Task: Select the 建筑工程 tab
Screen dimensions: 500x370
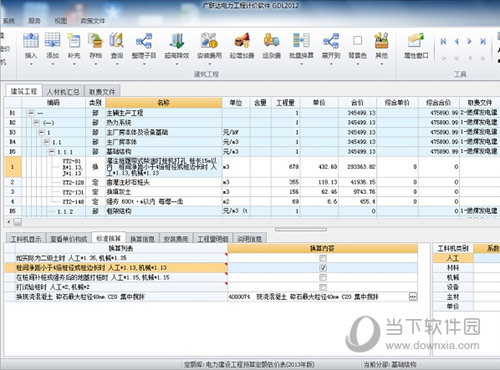Action: 24,91
